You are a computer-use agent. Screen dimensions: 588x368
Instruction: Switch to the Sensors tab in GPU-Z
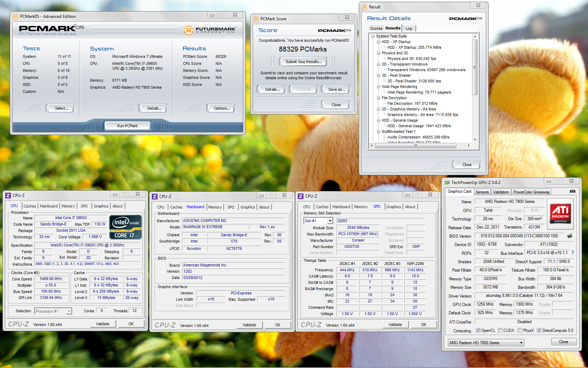pos(482,192)
